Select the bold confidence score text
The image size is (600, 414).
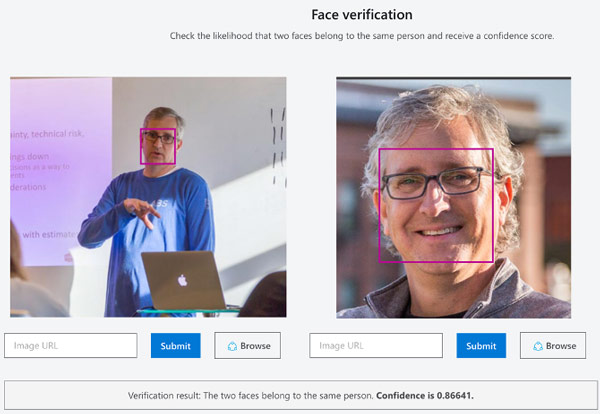pos(425,395)
